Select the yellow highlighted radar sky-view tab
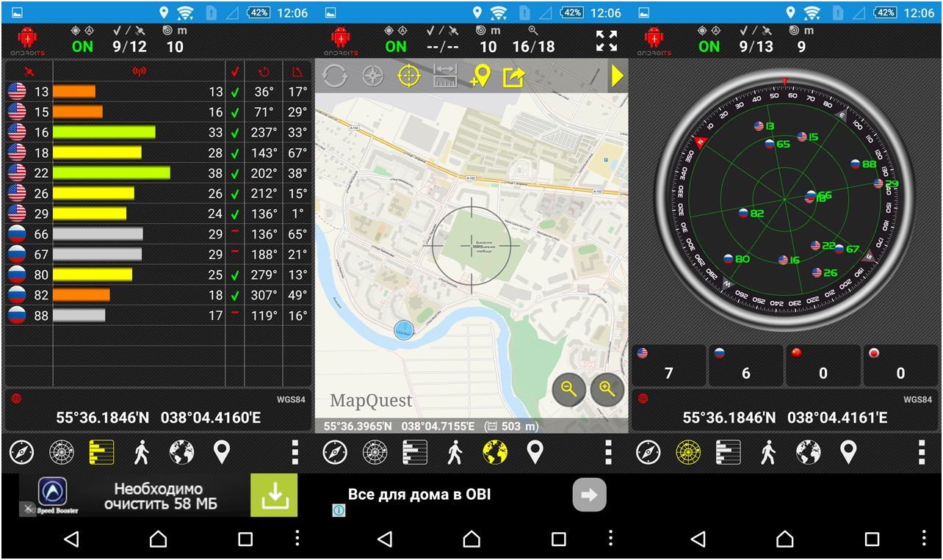 688,453
